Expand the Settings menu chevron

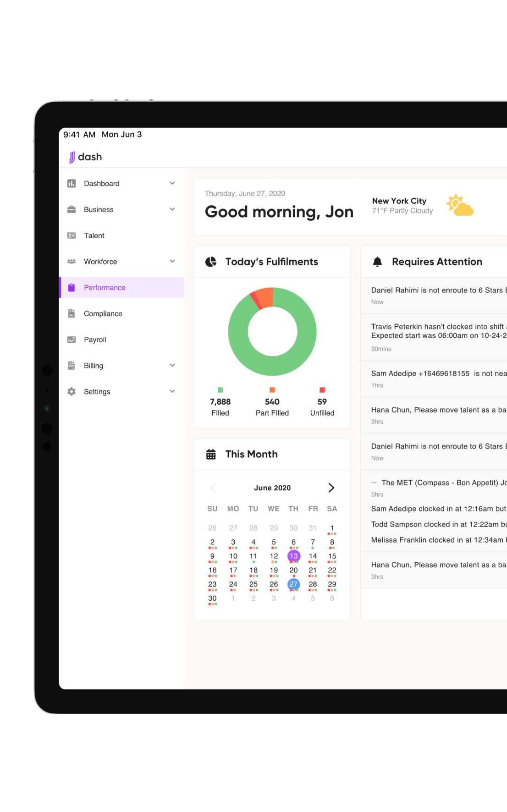pos(172,392)
